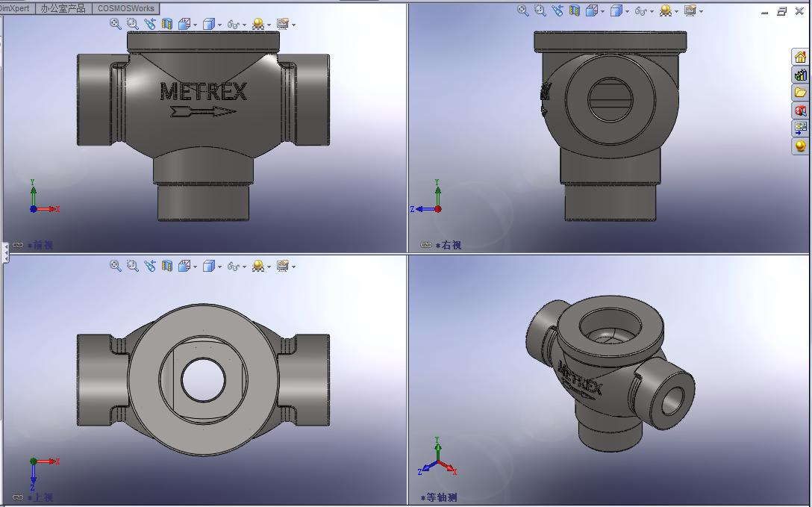Open Design Library tab in task pane
Image resolution: width=812 pixels, height=507 pixels.
click(x=800, y=75)
